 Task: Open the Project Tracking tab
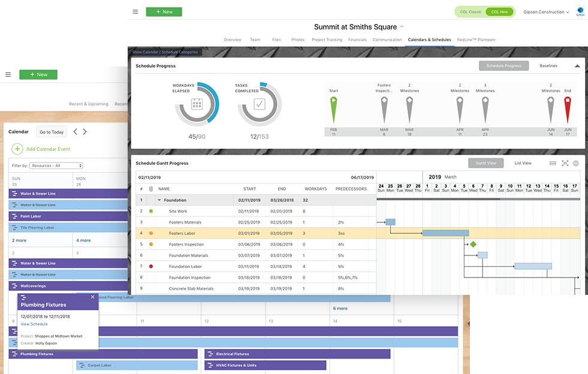pos(327,40)
